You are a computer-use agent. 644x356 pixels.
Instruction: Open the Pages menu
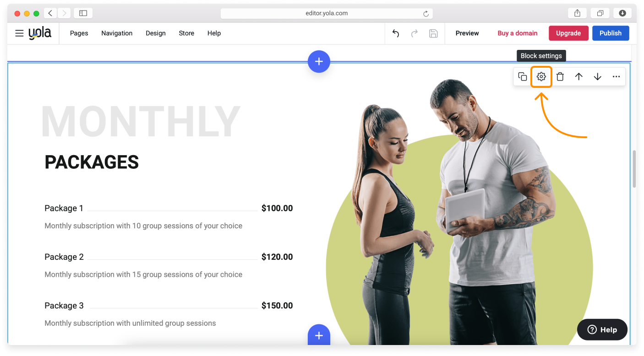click(x=79, y=33)
